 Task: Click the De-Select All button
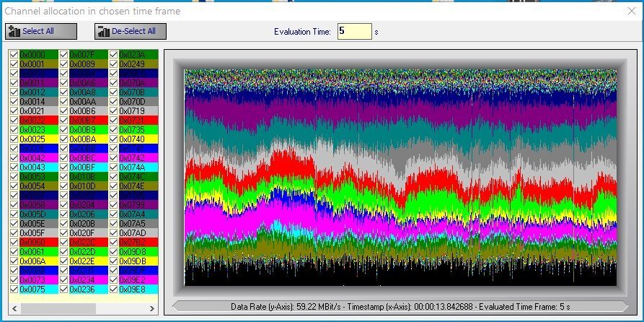[x=131, y=31]
